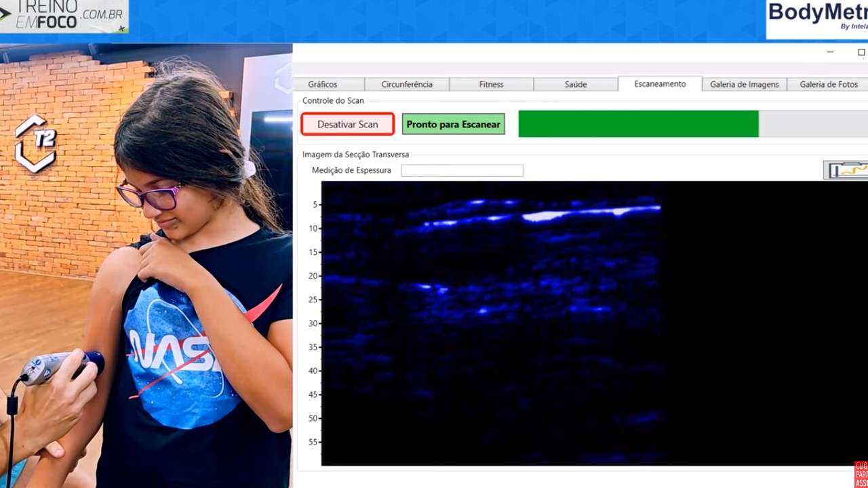Viewport: 868px width, 488px height.
Task: Click the depth scale value 20
Action: pos(314,276)
